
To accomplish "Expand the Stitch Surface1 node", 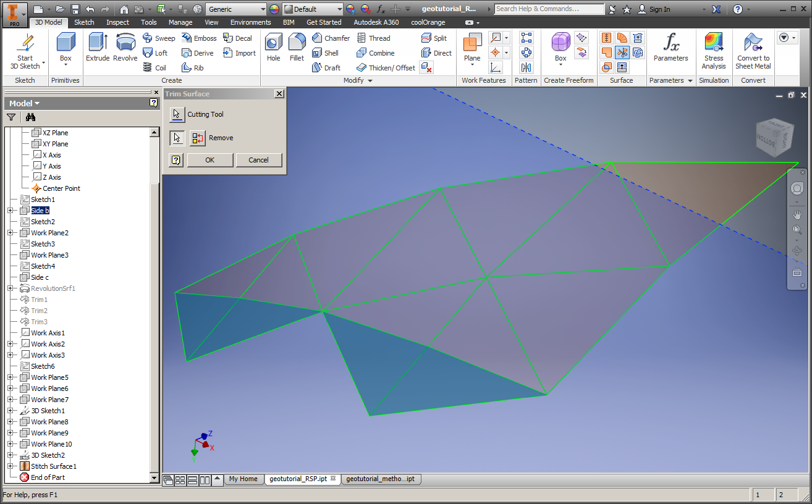I will pos(11,466).
